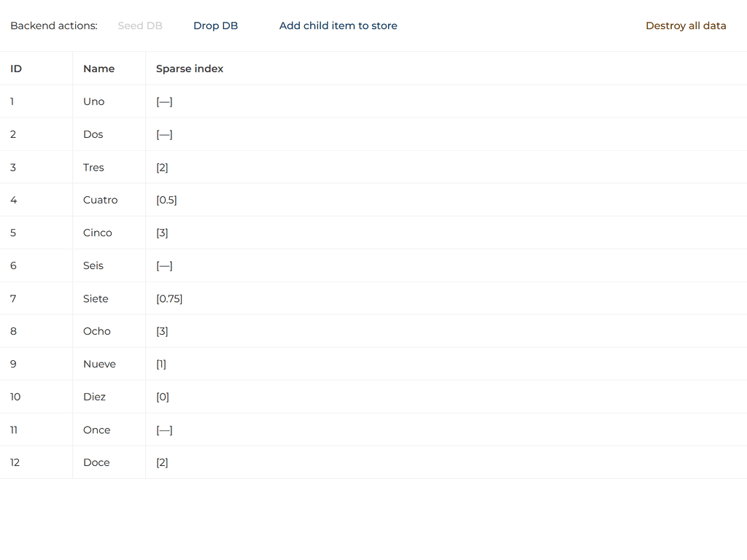Select the Tres row link
This screenshot has height=560, width=747.
point(93,167)
